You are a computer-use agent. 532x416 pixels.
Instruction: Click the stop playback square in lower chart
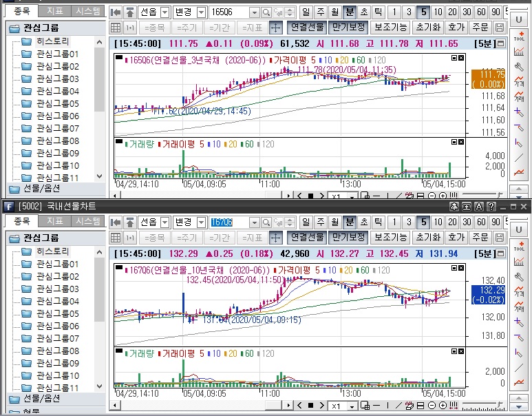coord(310,406)
